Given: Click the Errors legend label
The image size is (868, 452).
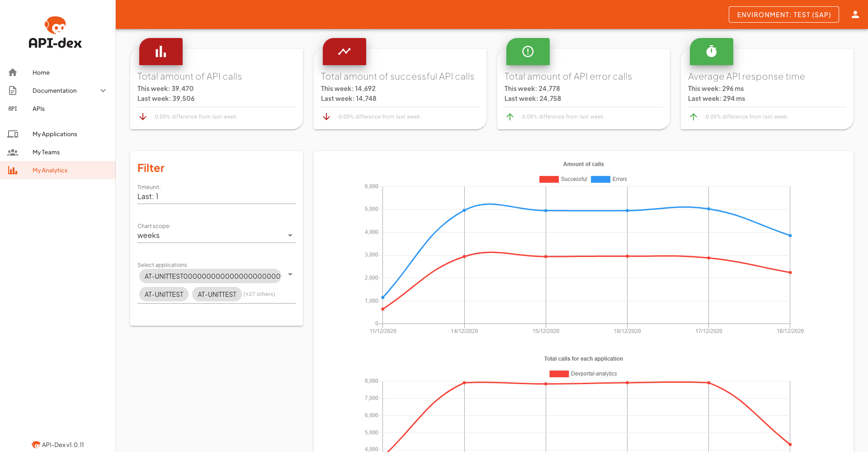Looking at the screenshot, I should pos(620,179).
